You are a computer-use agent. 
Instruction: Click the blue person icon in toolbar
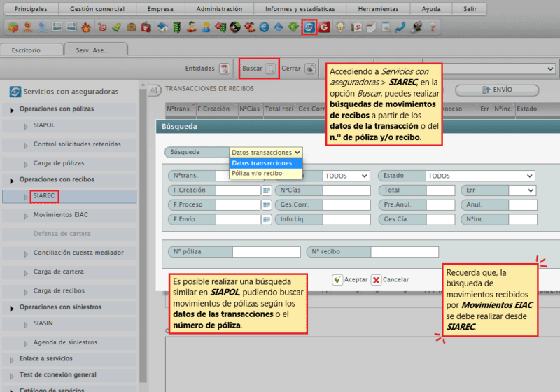point(43,27)
